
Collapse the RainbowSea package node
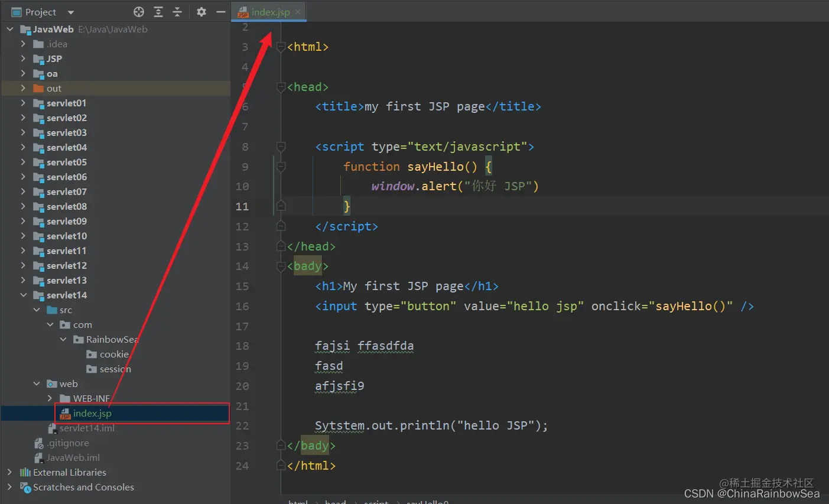(63, 339)
